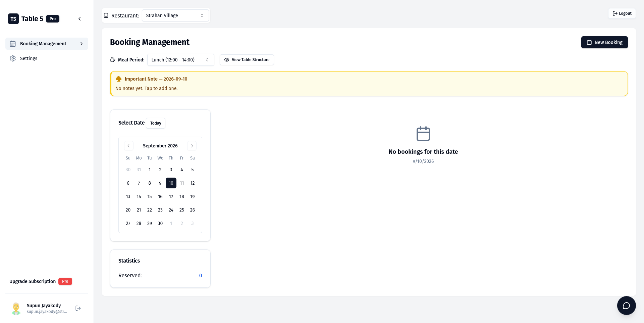This screenshot has height=323, width=644.
Task: Tap the Important Note to add one
Action: click(x=369, y=84)
